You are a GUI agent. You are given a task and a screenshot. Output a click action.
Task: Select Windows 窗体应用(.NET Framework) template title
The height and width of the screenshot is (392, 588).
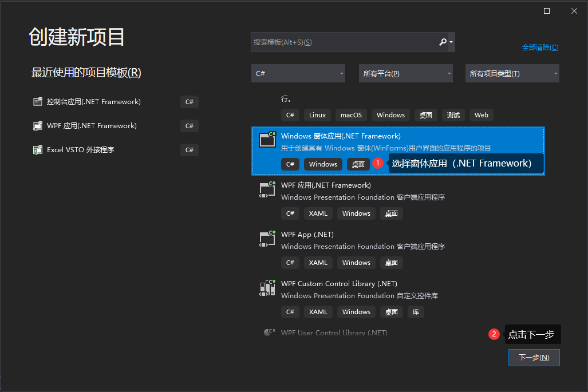tap(341, 136)
